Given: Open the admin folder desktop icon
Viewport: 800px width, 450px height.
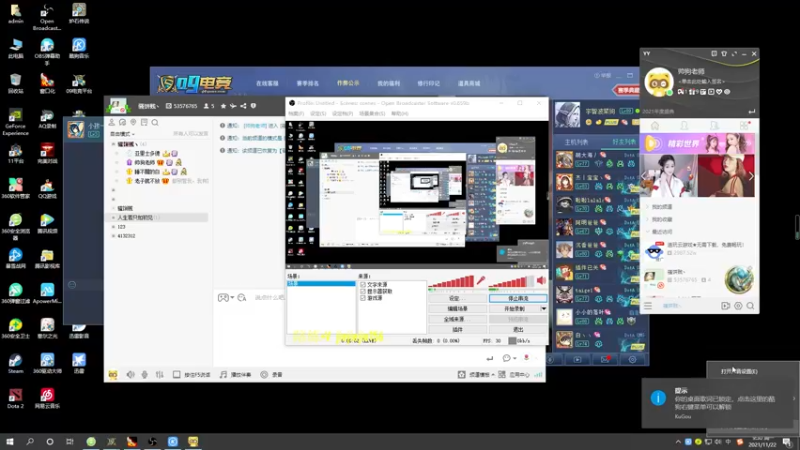Looking at the screenshot, I should coord(15,14).
